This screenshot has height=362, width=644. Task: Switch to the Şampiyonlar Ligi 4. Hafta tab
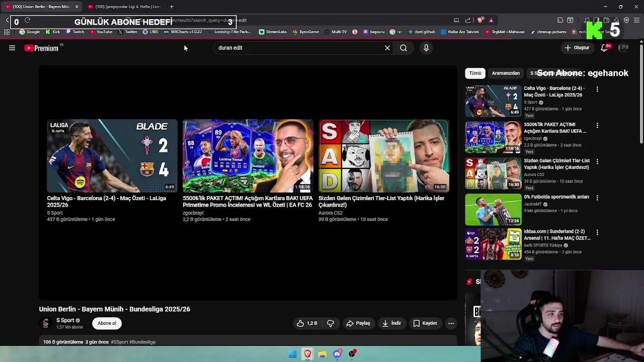(x=126, y=7)
